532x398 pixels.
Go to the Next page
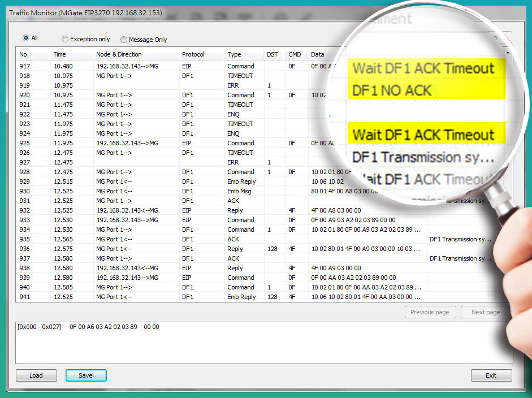[486, 312]
